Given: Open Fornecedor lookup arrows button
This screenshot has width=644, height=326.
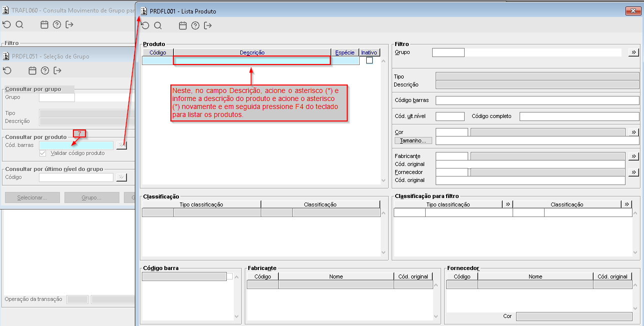Looking at the screenshot, I should tap(634, 172).
